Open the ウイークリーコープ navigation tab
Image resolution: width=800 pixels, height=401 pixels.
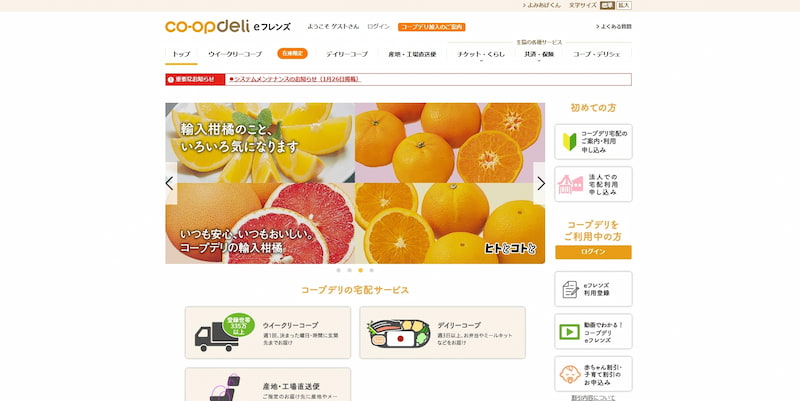235,54
